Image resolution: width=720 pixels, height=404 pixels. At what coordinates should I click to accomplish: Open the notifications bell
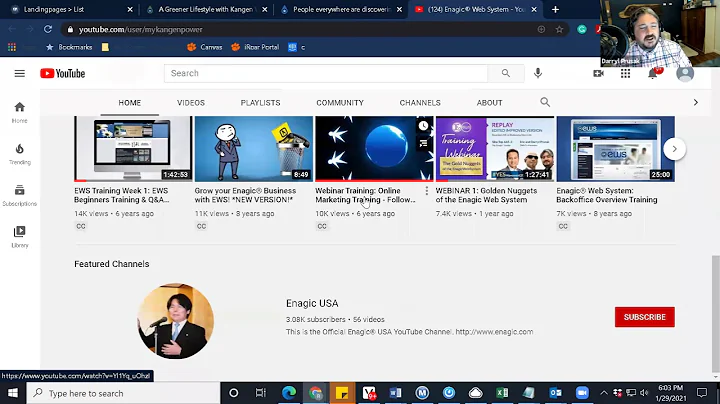point(652,73)
